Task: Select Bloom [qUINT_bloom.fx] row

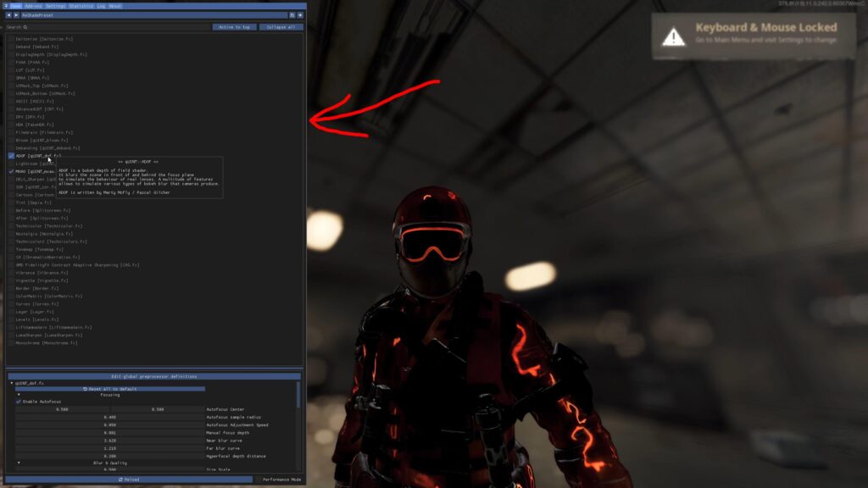Action: click(42, 140)
